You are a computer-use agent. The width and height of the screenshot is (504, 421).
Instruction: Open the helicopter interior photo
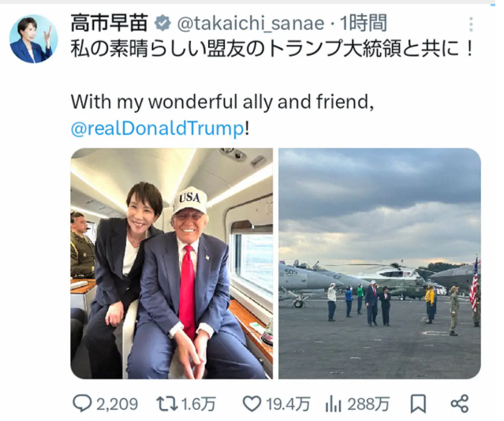point(172,263)
